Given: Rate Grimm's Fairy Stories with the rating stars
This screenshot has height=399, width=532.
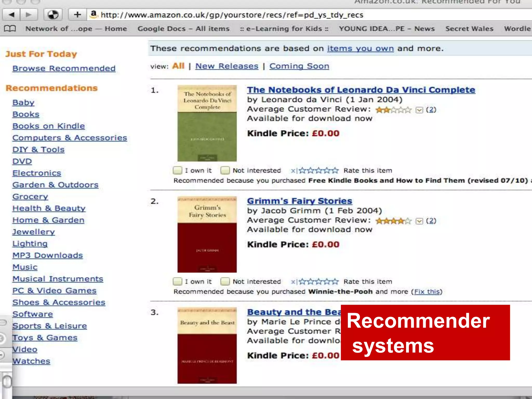Looking at the screenshot, I should point(319,281).
